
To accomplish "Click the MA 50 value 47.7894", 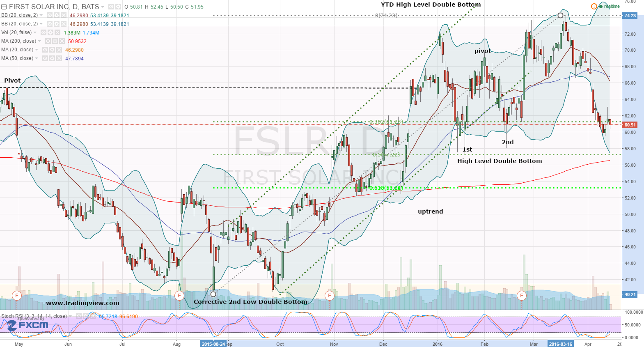I will pos(74,59).
